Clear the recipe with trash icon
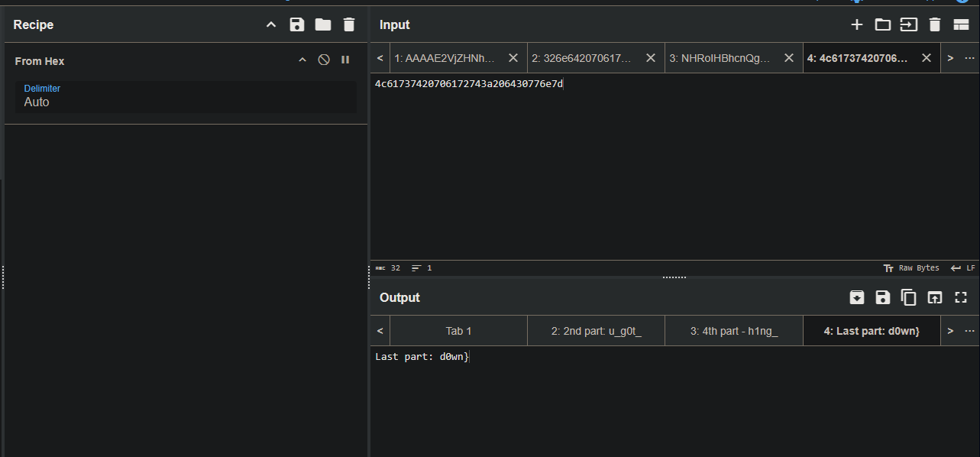 tap(349, 25)
